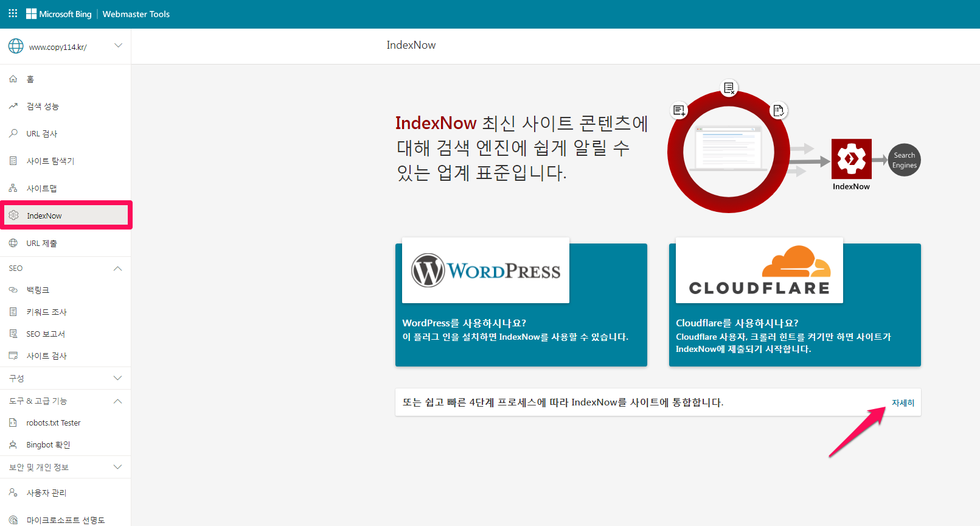Click the document-refresh icon on red ring
The width and height of the screenshot is (980, 526).
779,110
